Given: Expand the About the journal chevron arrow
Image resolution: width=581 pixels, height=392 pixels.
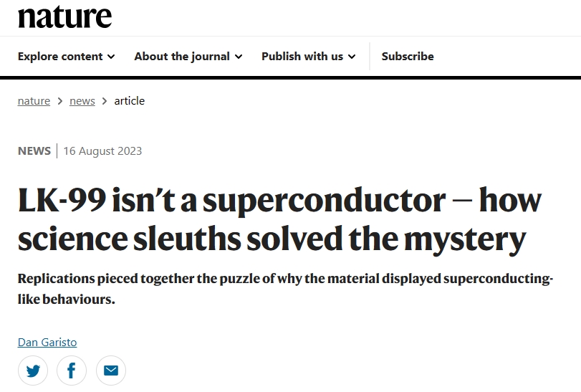Looking at the screenshot, I should pos(239,57).
